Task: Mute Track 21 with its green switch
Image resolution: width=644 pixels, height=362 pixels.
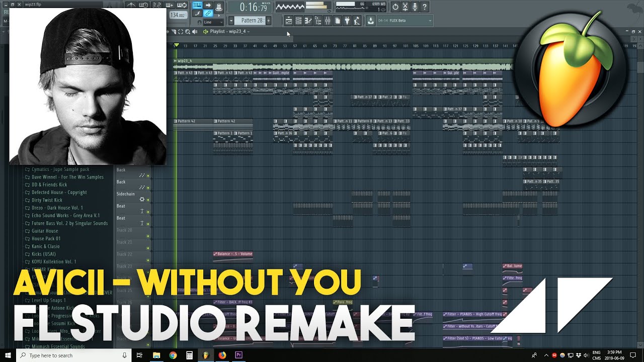Action: [x=148, y=248]
